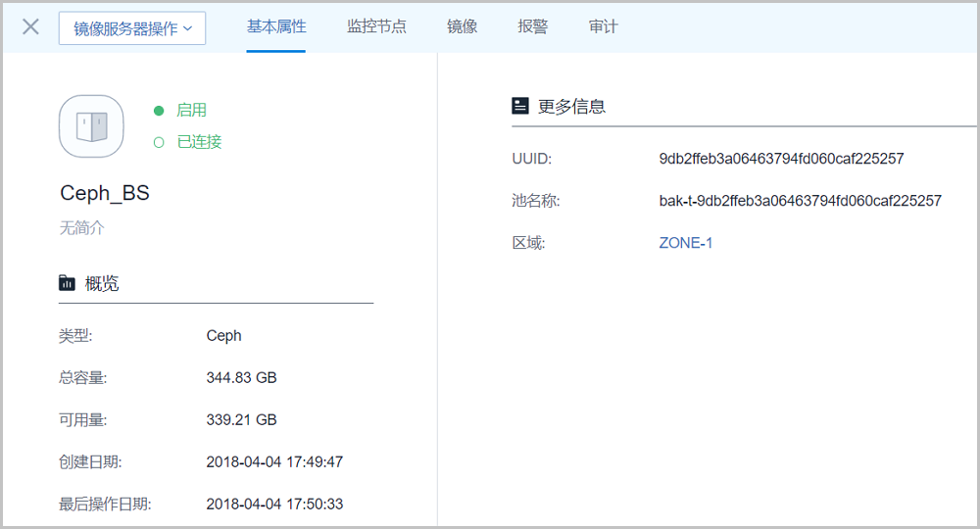Open the ZONE-1 zone link

(686, 243)
